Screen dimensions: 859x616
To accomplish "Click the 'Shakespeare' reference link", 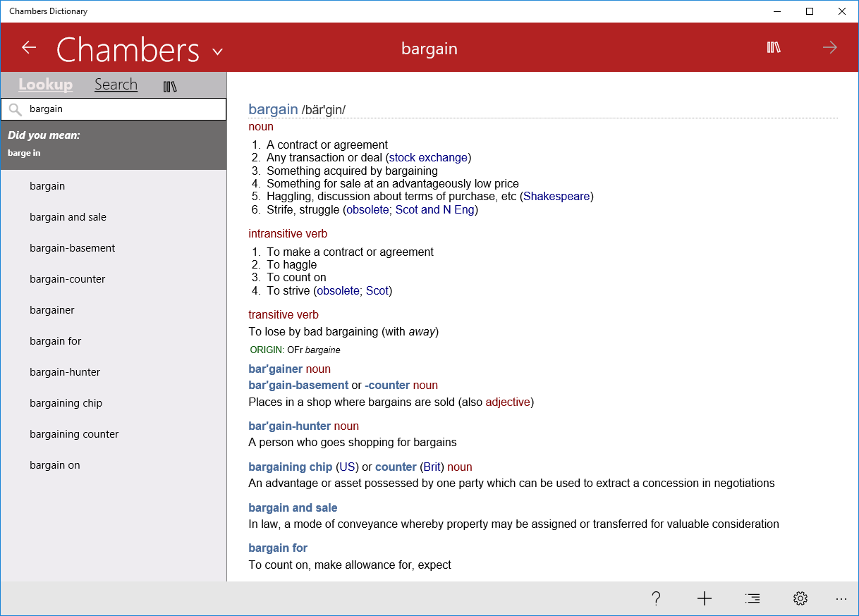I will [556, 196].
